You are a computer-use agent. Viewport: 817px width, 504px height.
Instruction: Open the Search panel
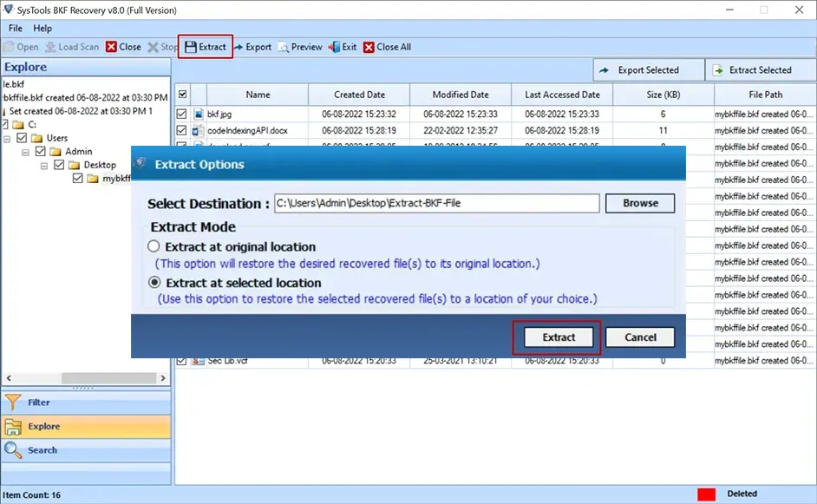click(86, 450)
